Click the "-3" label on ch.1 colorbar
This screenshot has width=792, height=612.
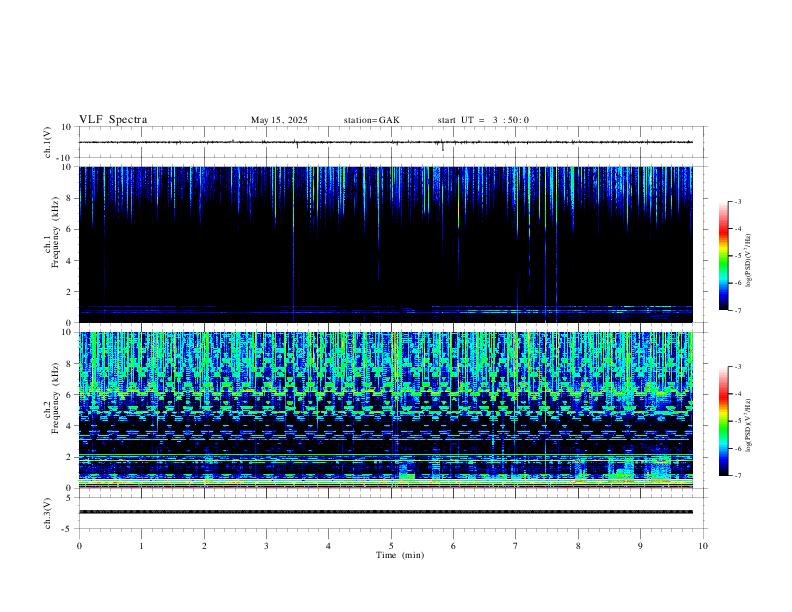point(738,201)
